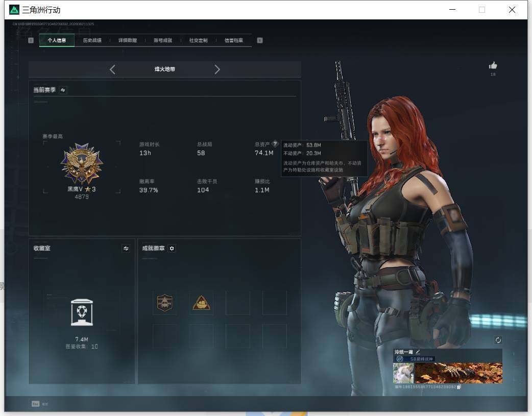
Task: Like the profile with thumbs-up icon
Action: [x=493, y=65]
